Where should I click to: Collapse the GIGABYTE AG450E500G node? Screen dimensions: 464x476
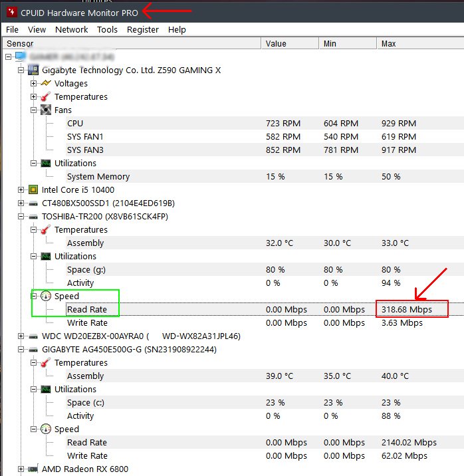[x=21, y=350]
